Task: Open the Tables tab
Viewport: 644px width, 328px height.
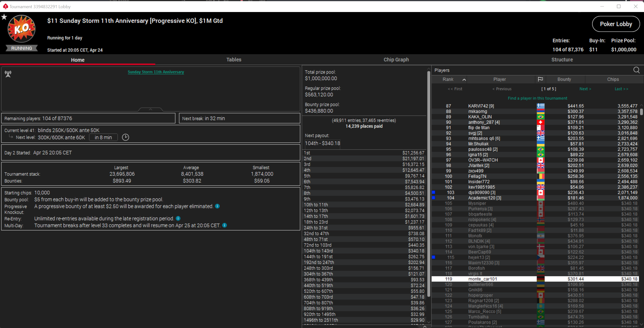Action: [x=234, y=60]
